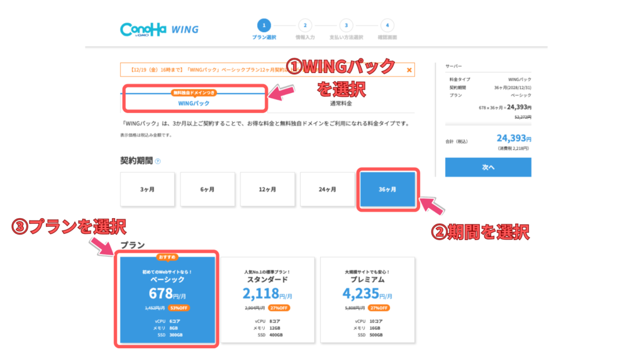Viewport: 644px width, 362px height.
Task: Click step 4 確認画面 circle
Action: (387, 26)
